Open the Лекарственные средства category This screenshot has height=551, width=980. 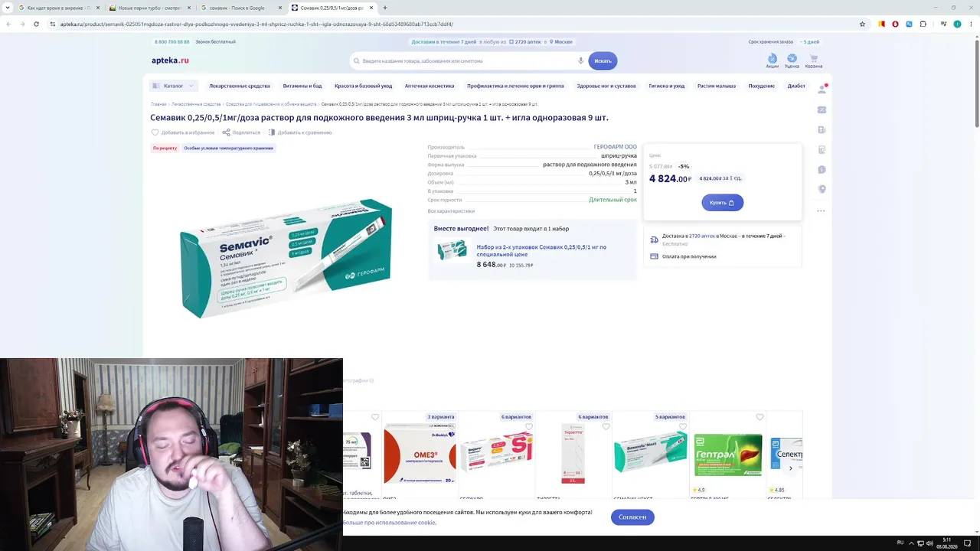tap(240, 86)
